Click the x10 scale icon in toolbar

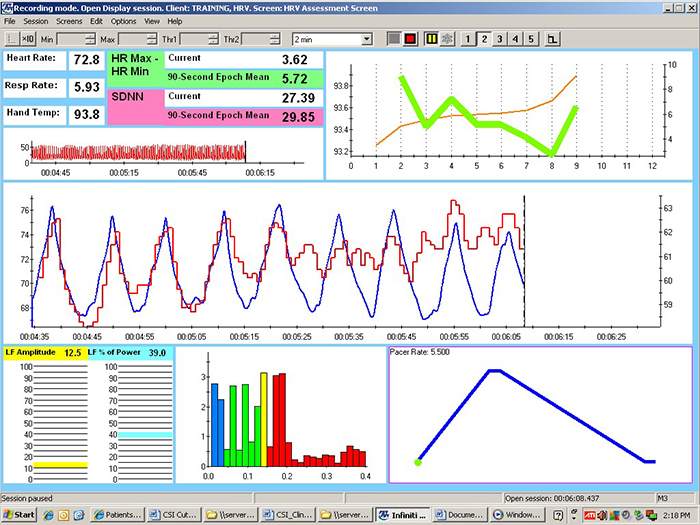(28, 38)
